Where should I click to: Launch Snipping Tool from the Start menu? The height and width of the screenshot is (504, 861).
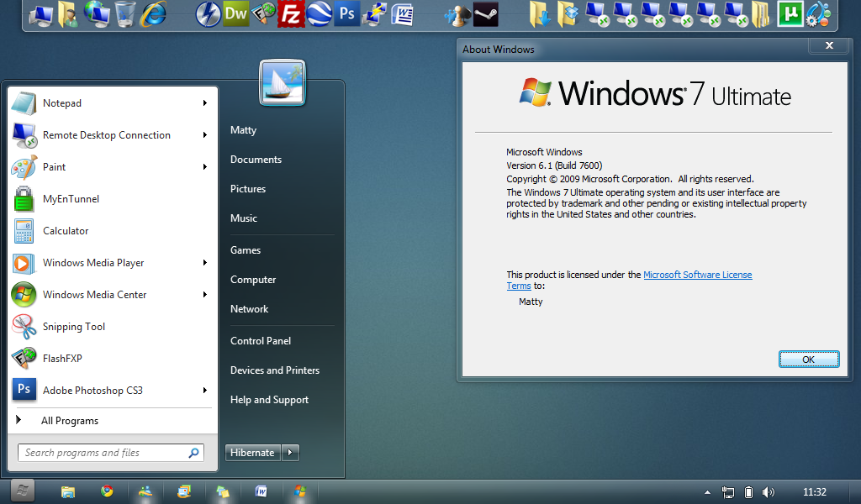click(x=113, y=326)
